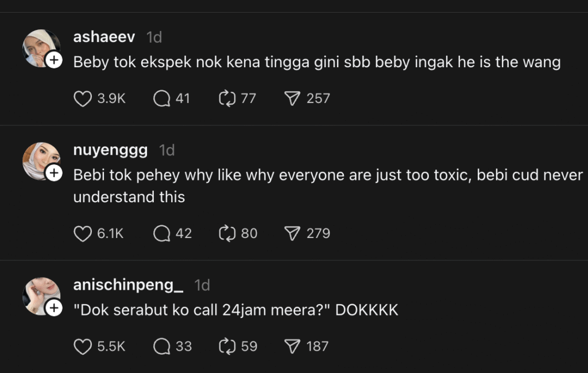The width and height of the screenshot is (588, 373).
Task: Repost the ashaeev post
Action: pos(228,99)
